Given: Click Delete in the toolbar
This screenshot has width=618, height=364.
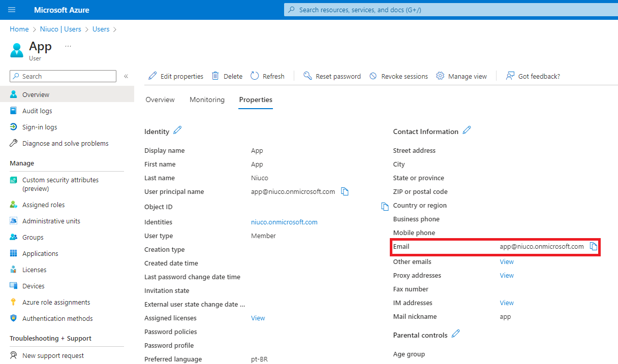Looking at the screenshot, I should [x=227, y=76].
